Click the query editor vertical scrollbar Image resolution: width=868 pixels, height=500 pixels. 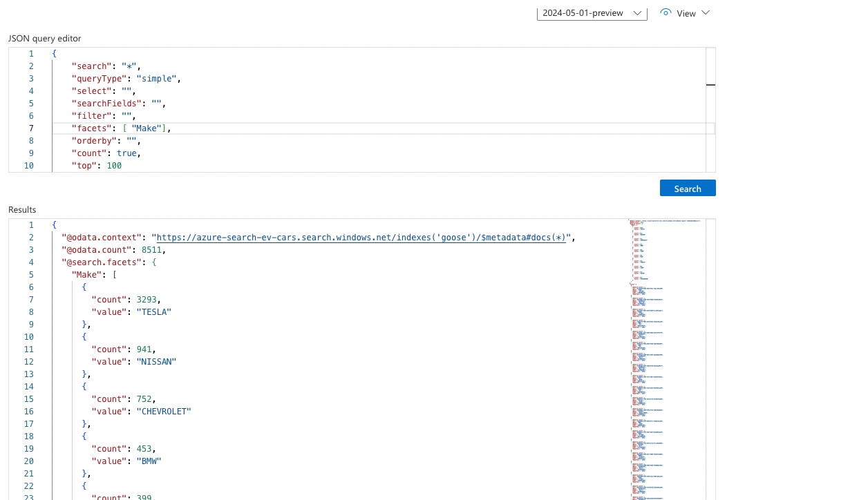click(711, 84)
